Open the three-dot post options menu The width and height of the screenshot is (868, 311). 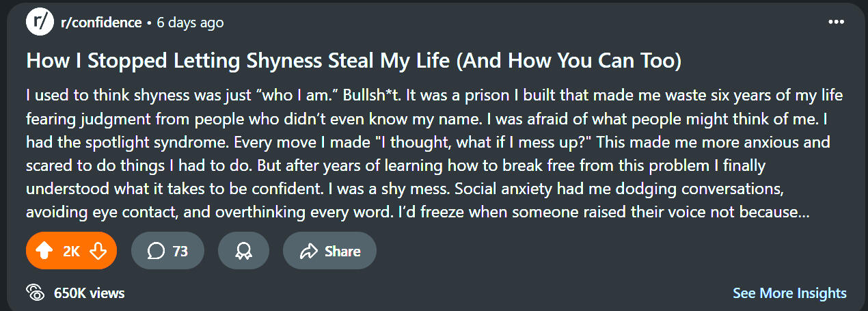(836, 22)
